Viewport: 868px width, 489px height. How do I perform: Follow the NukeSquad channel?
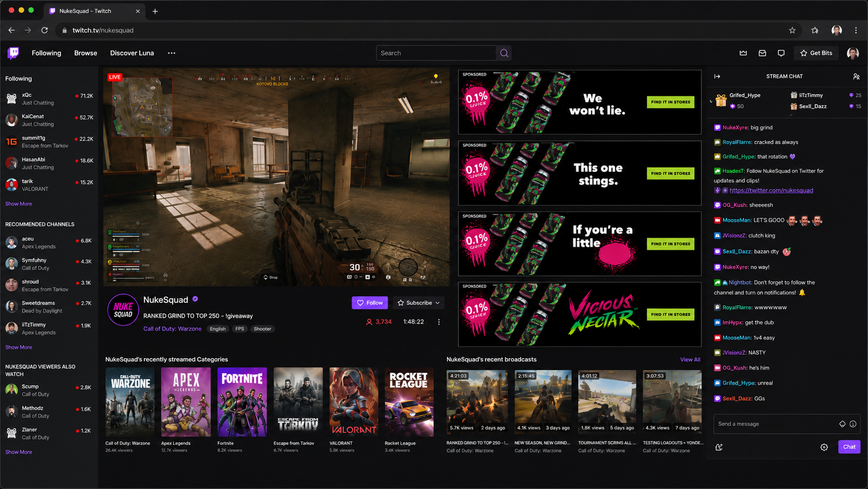tap(370, 303)
